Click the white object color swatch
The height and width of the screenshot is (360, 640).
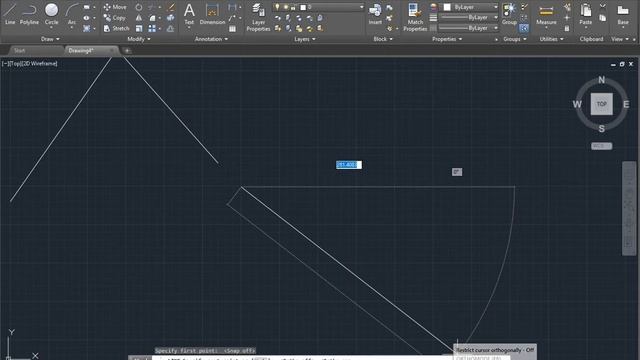[x=447, y=7]
